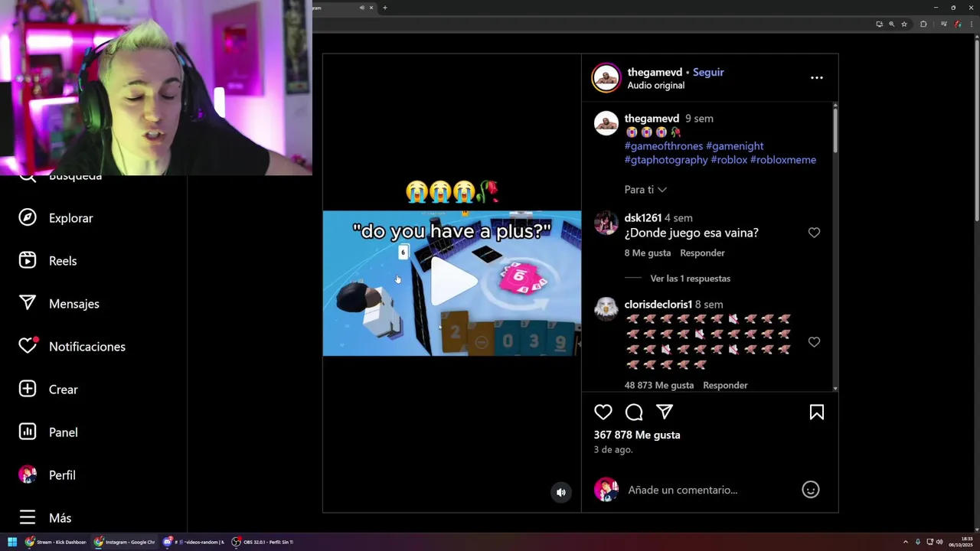The height and width of the screenshot is (551, 980).
Task: Open #roblox hashtag link
Action: 729,160
